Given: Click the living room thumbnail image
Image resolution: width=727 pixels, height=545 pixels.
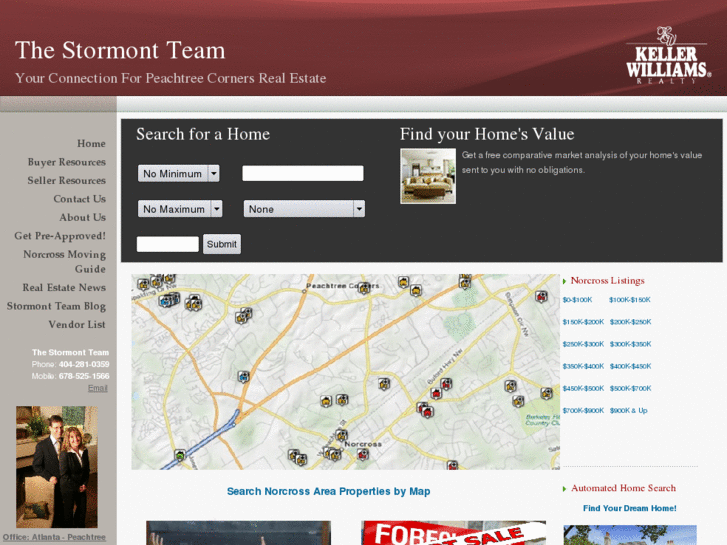Looking at the screenshot, I should [x=428, y=176].
